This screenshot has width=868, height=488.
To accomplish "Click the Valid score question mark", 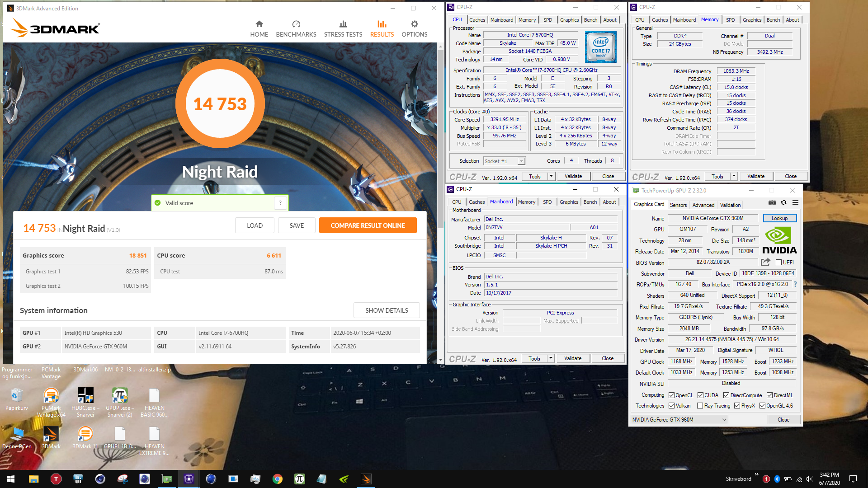I will pos(280,203).
